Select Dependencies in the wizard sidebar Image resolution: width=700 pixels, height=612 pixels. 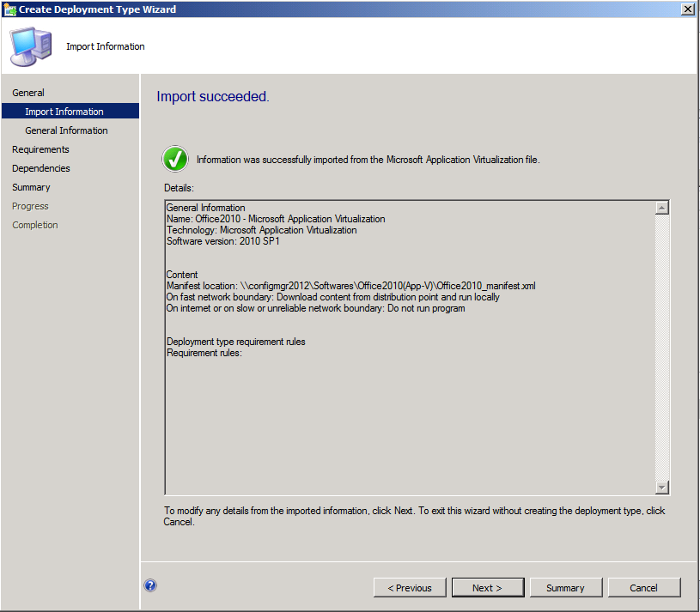tap(40, 167)
